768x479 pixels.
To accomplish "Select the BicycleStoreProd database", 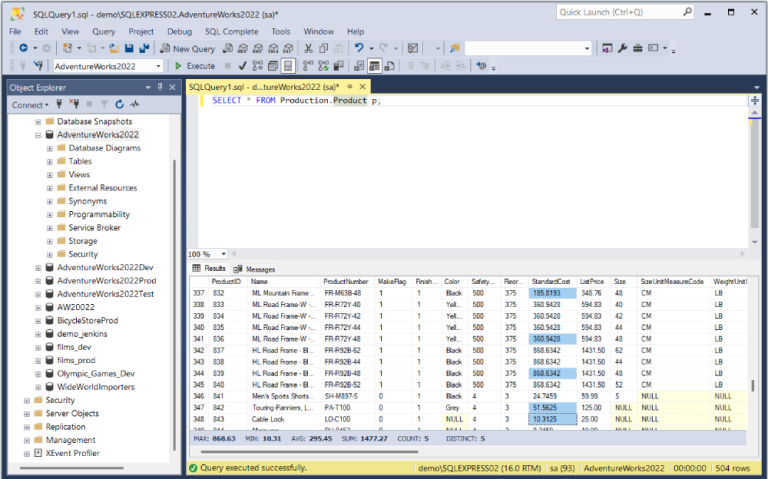I will coord(88,320).
